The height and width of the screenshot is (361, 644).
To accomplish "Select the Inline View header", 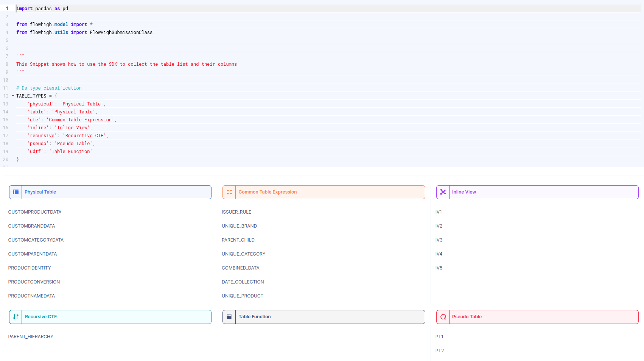I will (537, 192).
